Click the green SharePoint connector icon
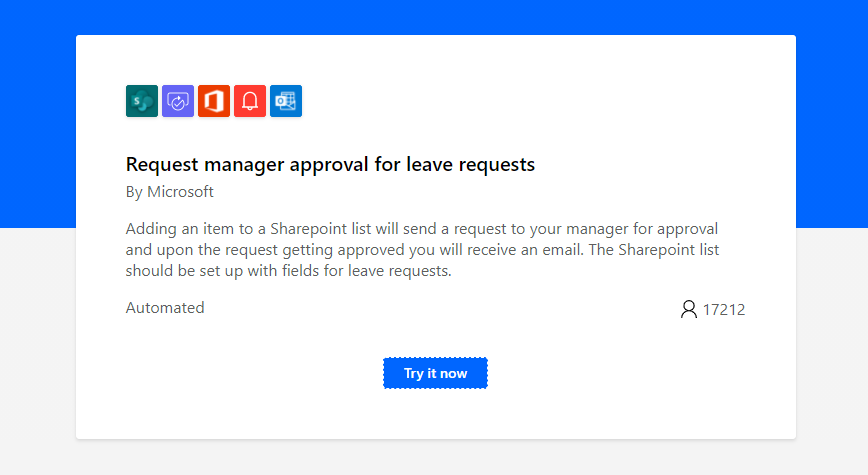Screen dimensions: 868x475 (142, 101)
